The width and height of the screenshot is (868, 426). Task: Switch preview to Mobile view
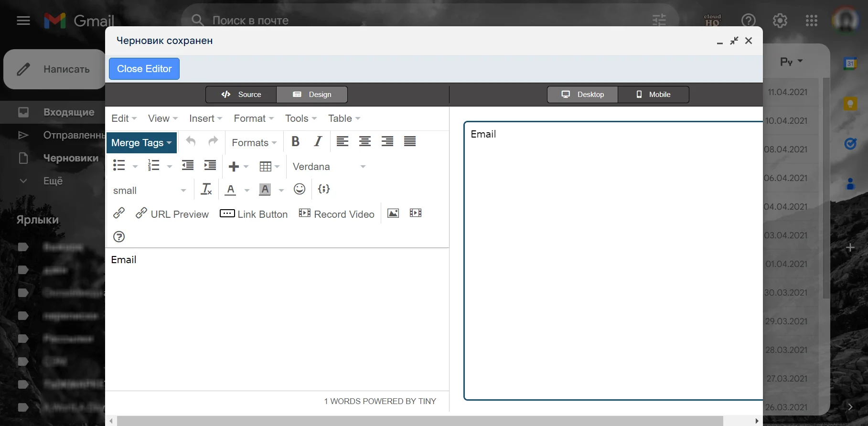[653, 95]
